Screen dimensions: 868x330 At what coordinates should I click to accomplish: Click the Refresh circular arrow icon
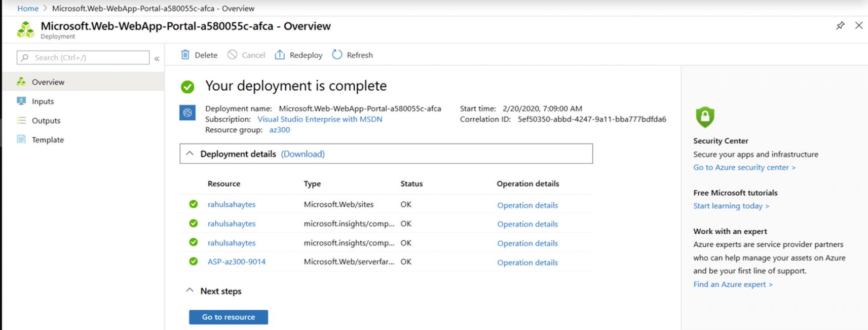[x=337, y=55]
